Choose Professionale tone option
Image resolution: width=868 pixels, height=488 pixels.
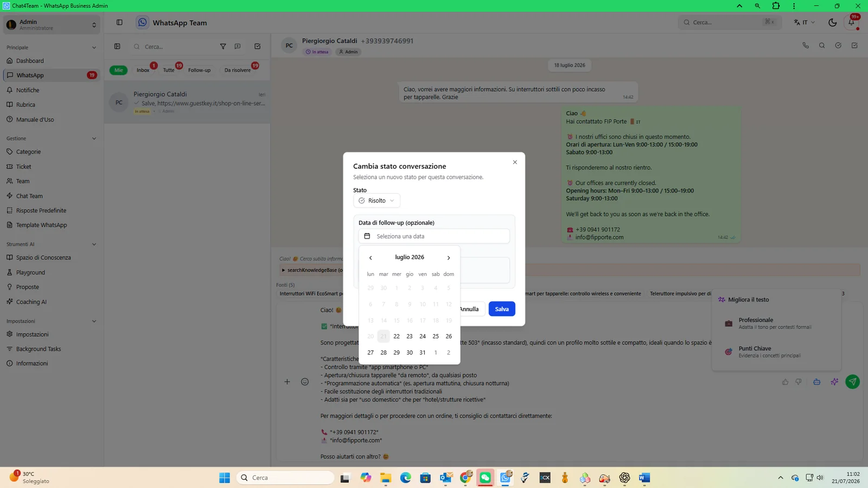pos(777,323)
